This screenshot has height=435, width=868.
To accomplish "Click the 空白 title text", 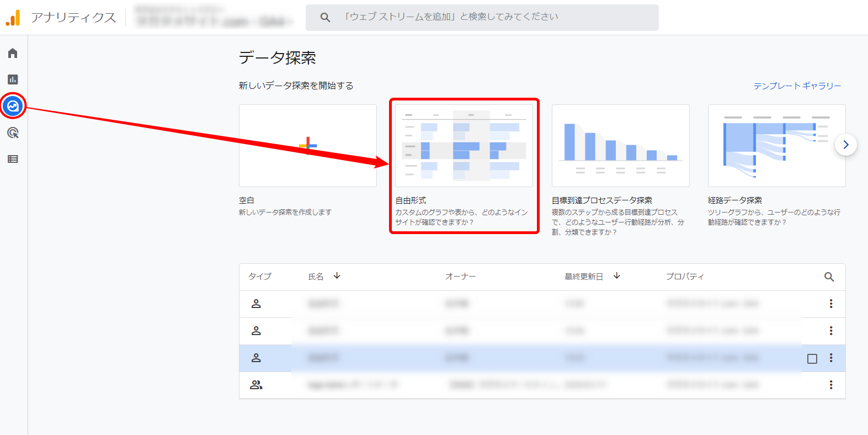I will coord(247,200).
